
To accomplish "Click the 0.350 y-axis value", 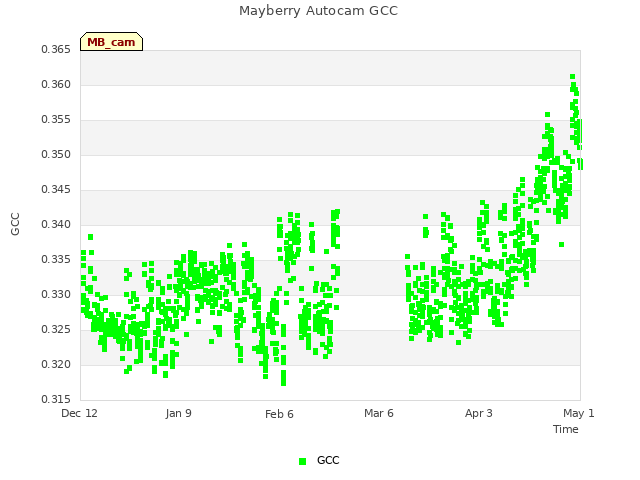I will tap(56, 155).
